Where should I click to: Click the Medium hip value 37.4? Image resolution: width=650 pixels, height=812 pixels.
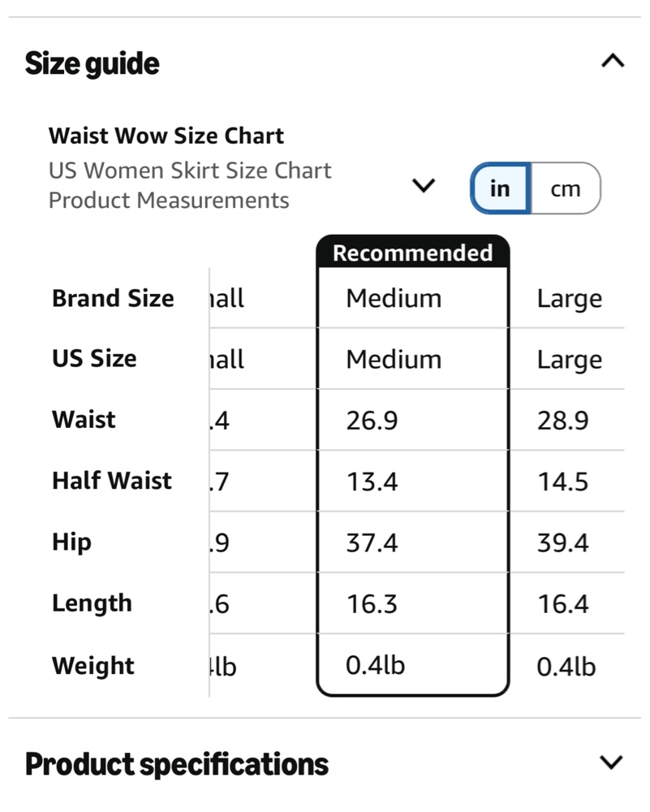[x=372, y=542]
